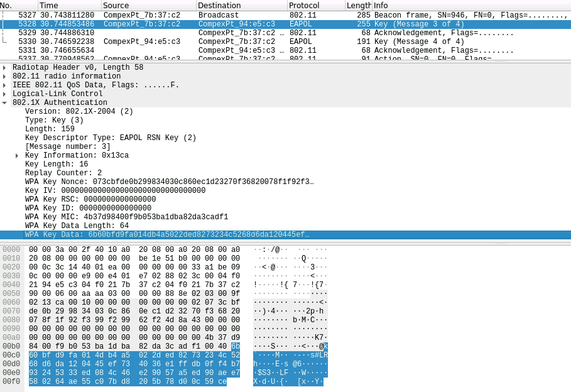571x392 pixels.
Task: Select packet 5327 Beacon frame row
Action: (285, 15)
